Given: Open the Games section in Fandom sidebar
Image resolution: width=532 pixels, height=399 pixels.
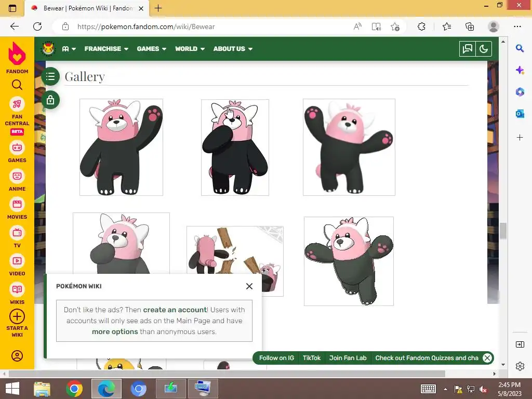Looking at the screenshot, I should pyautogui.click(x=17, y=152).
